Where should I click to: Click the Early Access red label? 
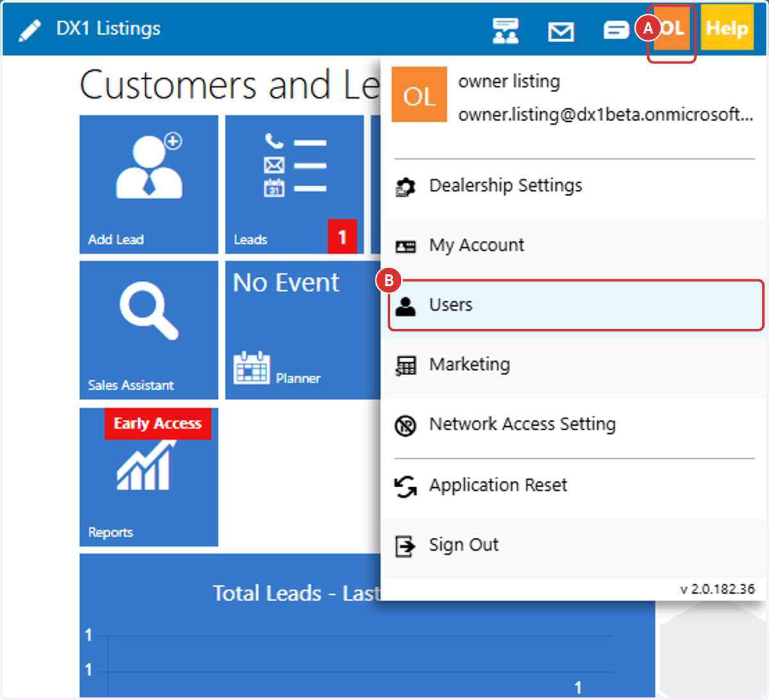pos(158,424)
